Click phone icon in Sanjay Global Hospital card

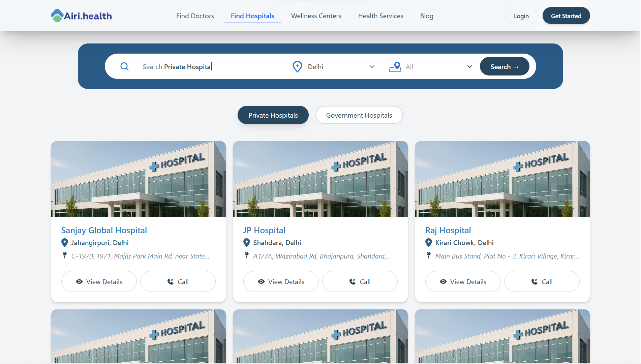coord(171,281)
